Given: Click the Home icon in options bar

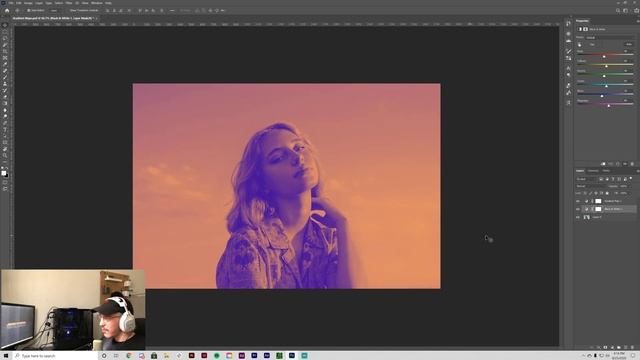Looking at the screenshot, I should [7, 11].
